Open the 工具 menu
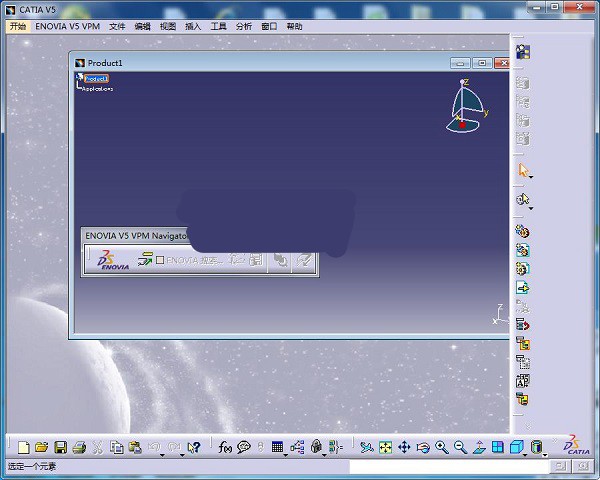The image size is (600, 480). tap(218, 26)
